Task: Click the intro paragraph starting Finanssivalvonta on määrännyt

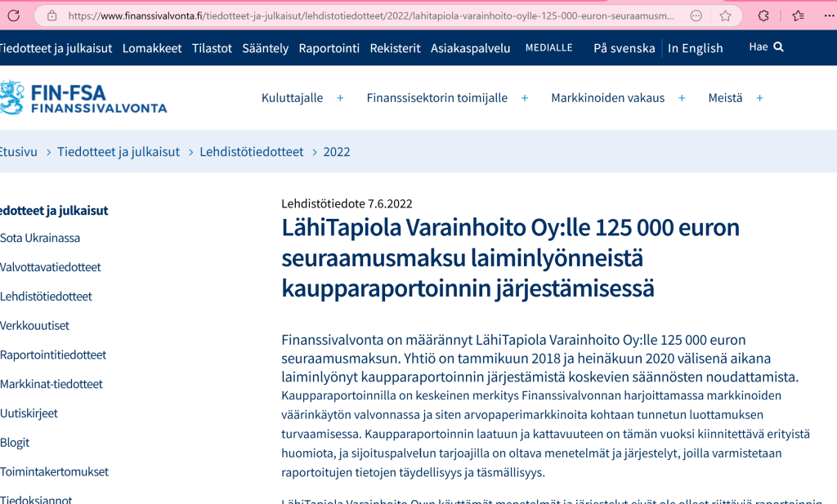Action: click(539, 359)
